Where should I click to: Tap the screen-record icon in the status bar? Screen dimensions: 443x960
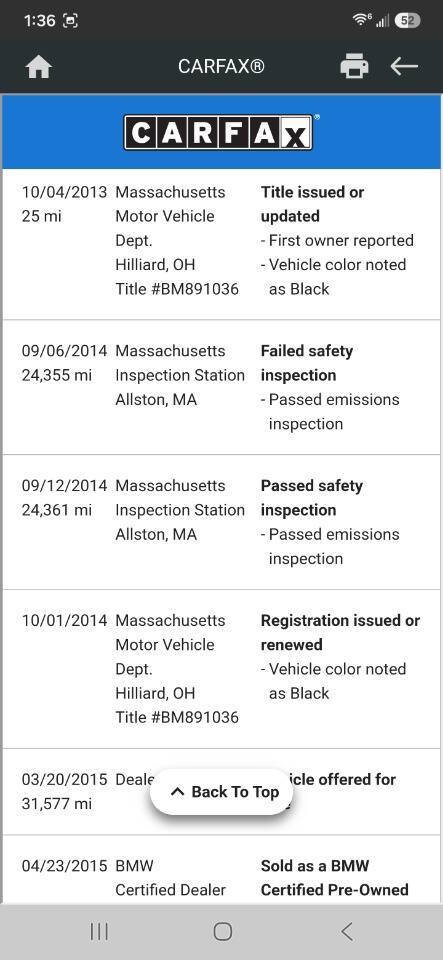pyautogui.click(x=70, y=21)
